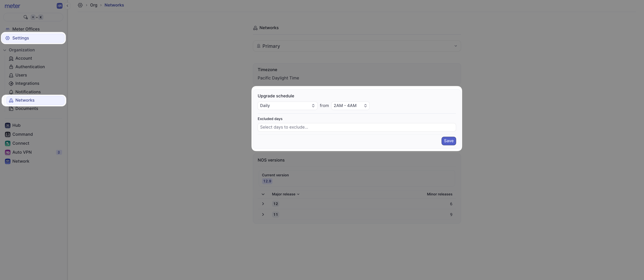Go to Org via the breadcrumb
Image resolution: width=644 pixels, height=280 pixels.
pyautogui.click(x=94, y=5)
